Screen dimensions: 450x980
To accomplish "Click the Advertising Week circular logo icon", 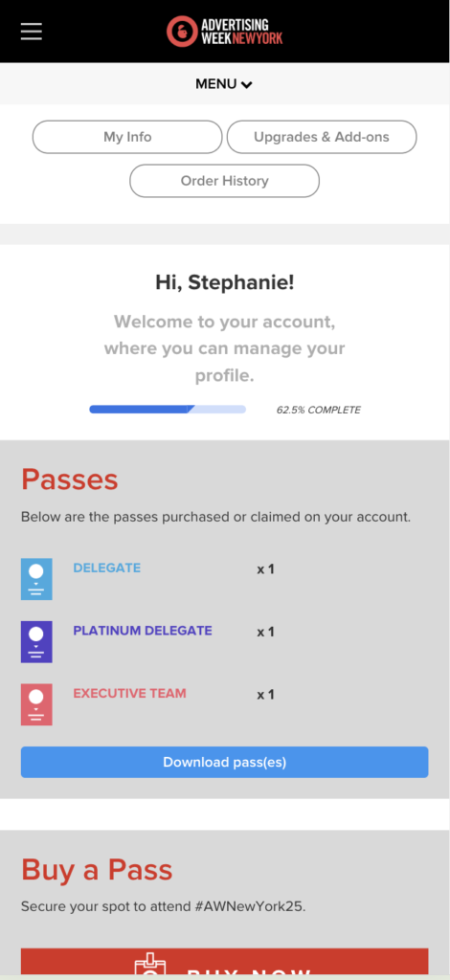I will tap(182, 32).
